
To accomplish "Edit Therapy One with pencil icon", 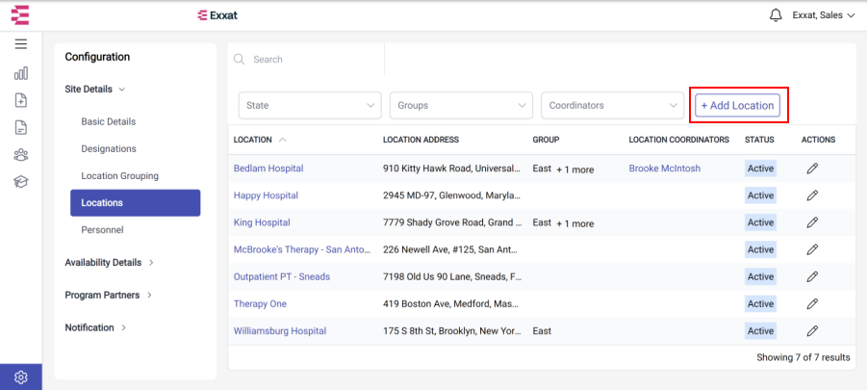I will [812, 304].
